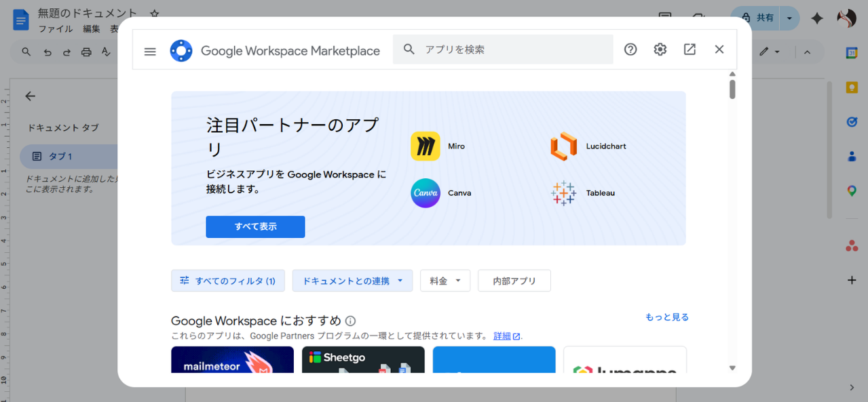Open Google Calendar from the side panel
This screenshot has height=402, width=868.
pyautogui.click(x=852, y=52)
